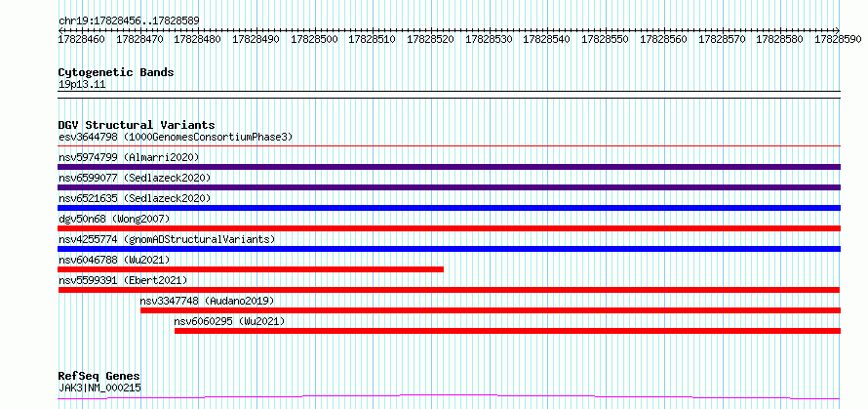
Task: Click the nsv3347748 (Audano2019) label
Action: click(207, 301)
